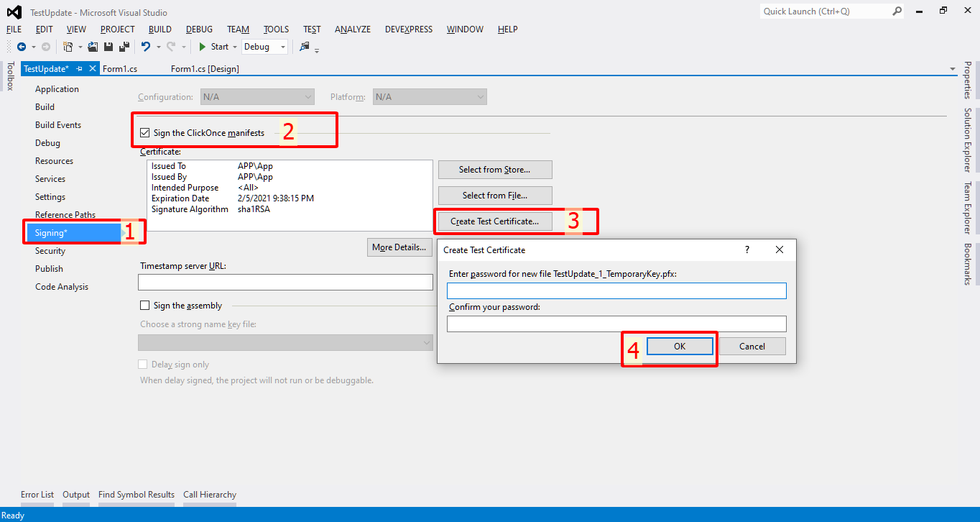The image size is (980, 522).
Task: Enable Sign the assembly checkbox
Action: [145, 306]
